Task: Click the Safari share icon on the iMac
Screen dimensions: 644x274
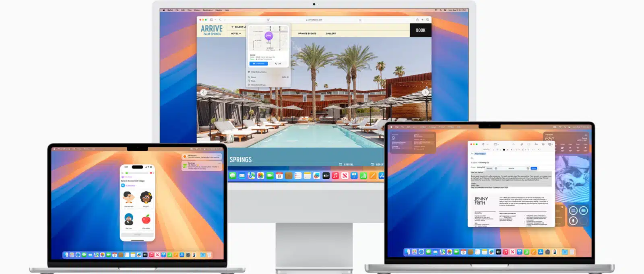Action: [417, 19]
